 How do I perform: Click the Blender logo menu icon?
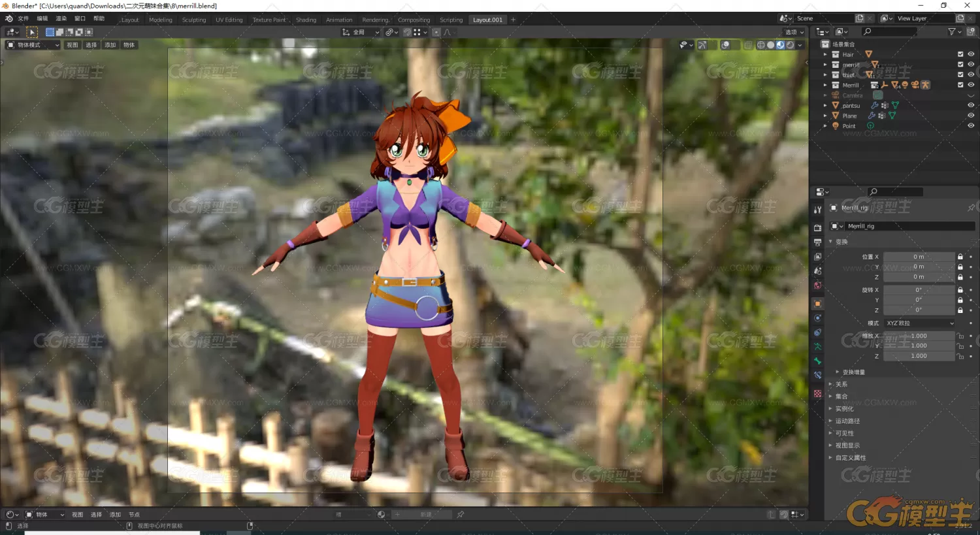pos(8,19)
